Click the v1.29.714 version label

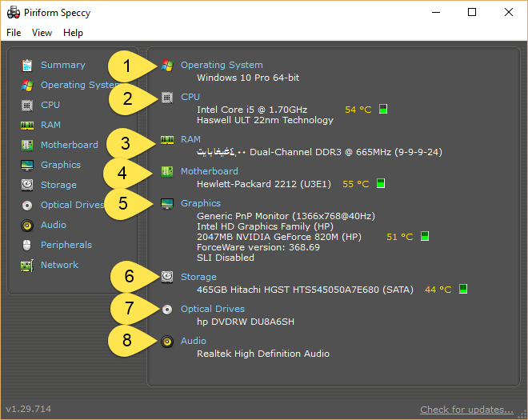29,409
